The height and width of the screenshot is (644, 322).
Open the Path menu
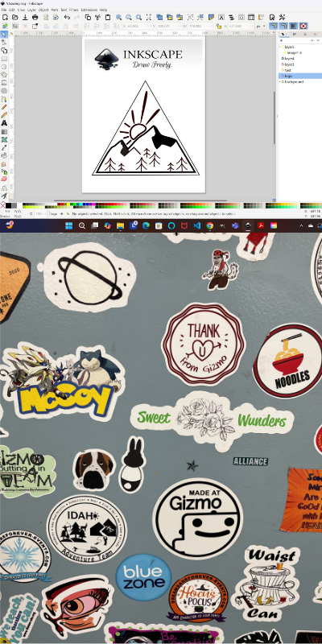[x=55, y=10]
